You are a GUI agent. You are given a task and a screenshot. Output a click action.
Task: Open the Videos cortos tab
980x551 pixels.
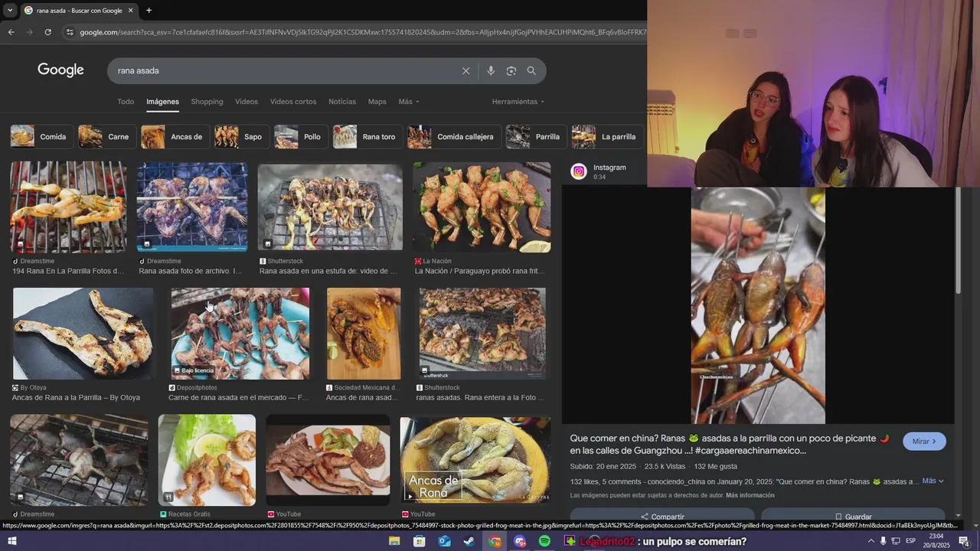pyautogui.click(x=293, y=102)
